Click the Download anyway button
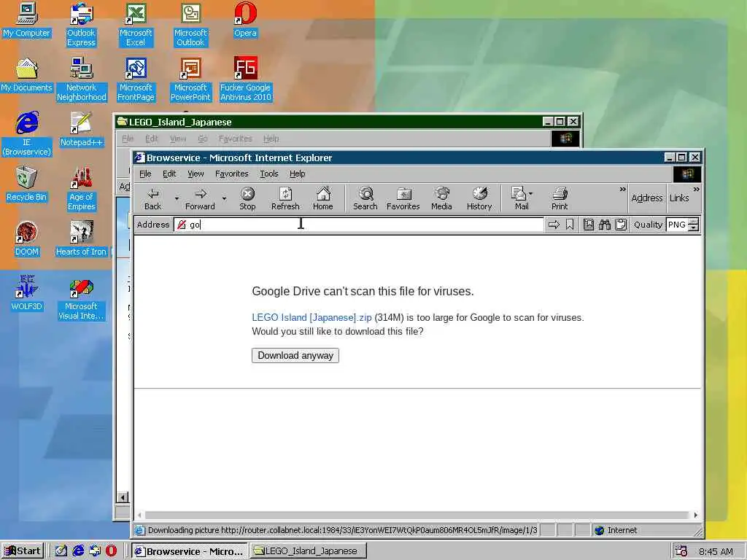747x560 pixels. [295, 355]
